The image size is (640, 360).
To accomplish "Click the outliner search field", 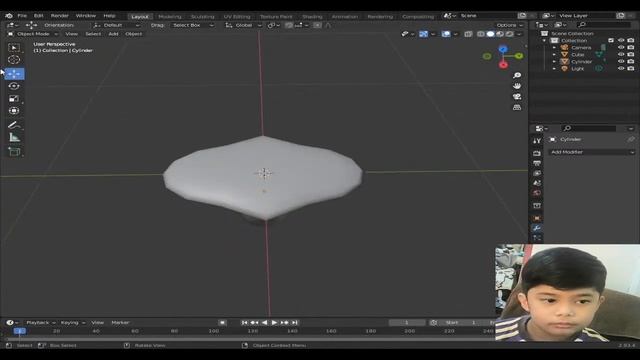I will point(604,25).
